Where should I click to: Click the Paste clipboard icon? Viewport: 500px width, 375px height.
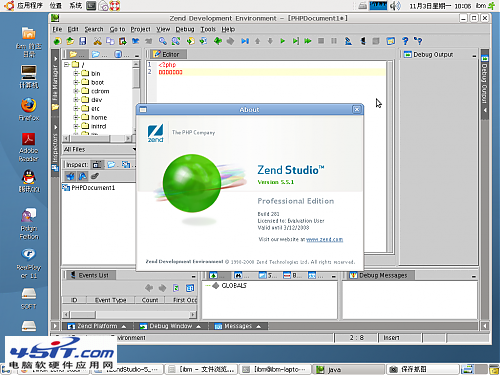(123, 41)
